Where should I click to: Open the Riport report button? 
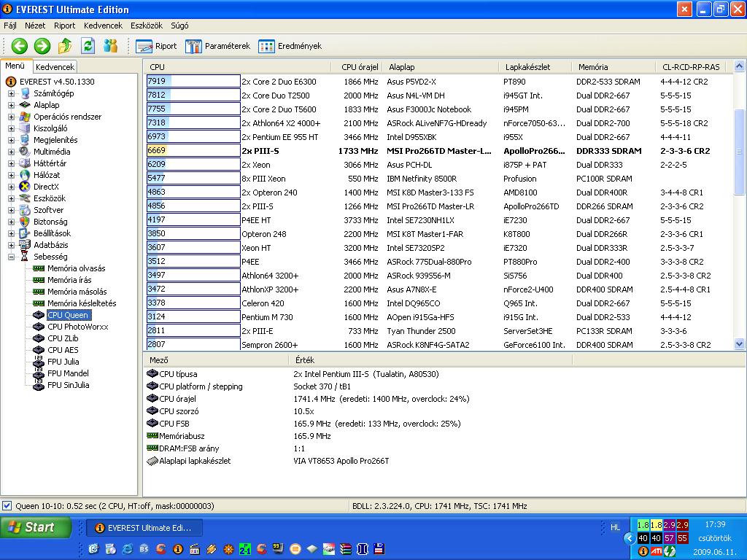point(156,46)
